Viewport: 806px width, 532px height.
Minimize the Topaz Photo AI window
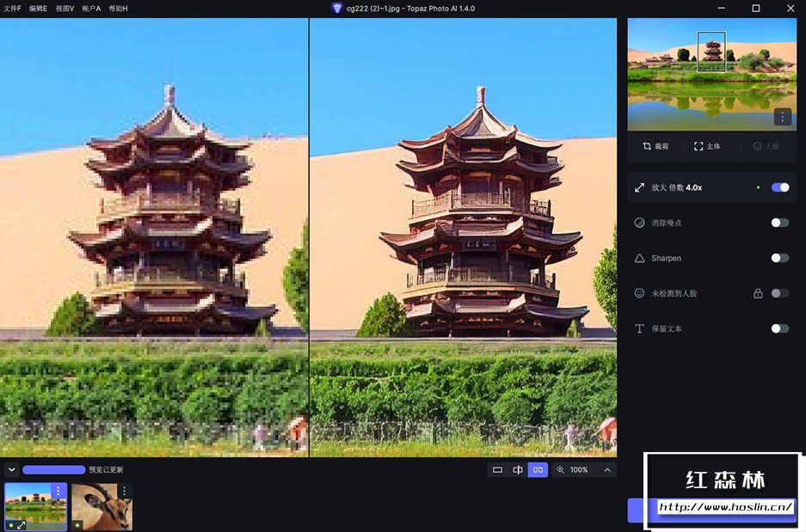(x=721, y=9)
